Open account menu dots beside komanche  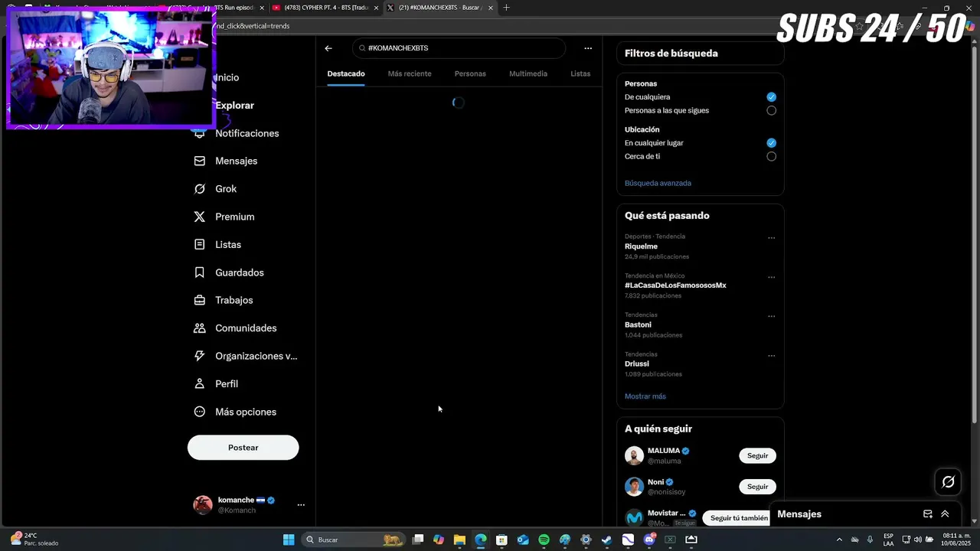pos(301,505)
